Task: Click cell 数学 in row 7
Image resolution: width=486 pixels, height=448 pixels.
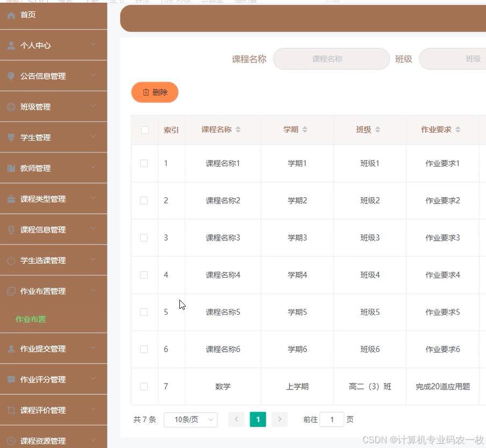Action: click(x=223, y=387)
